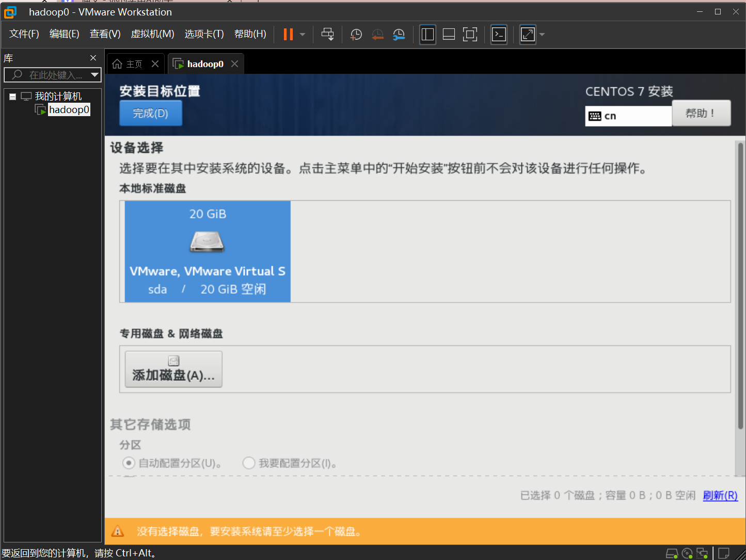This screenshot has height=560, width=746.
Task: Send Ctrl+Alt+Del to the virtual machine
Action: (328, 35)
